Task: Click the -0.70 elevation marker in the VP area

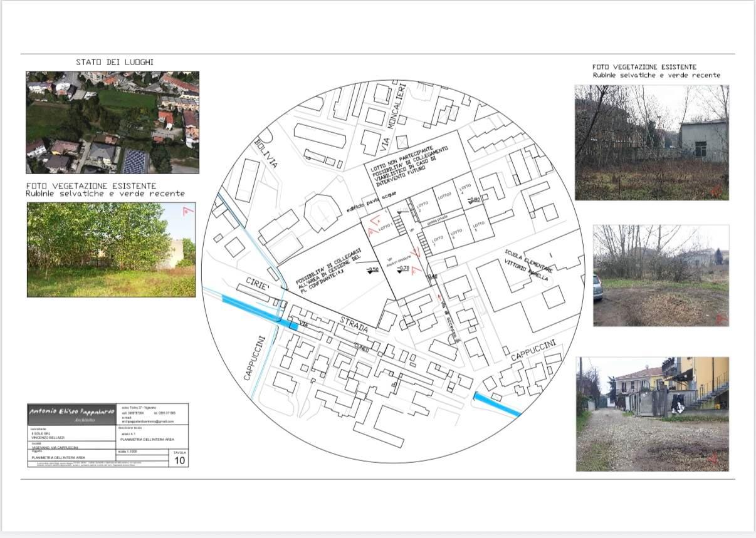Action: pyautogui.click(x=403, y=269)
